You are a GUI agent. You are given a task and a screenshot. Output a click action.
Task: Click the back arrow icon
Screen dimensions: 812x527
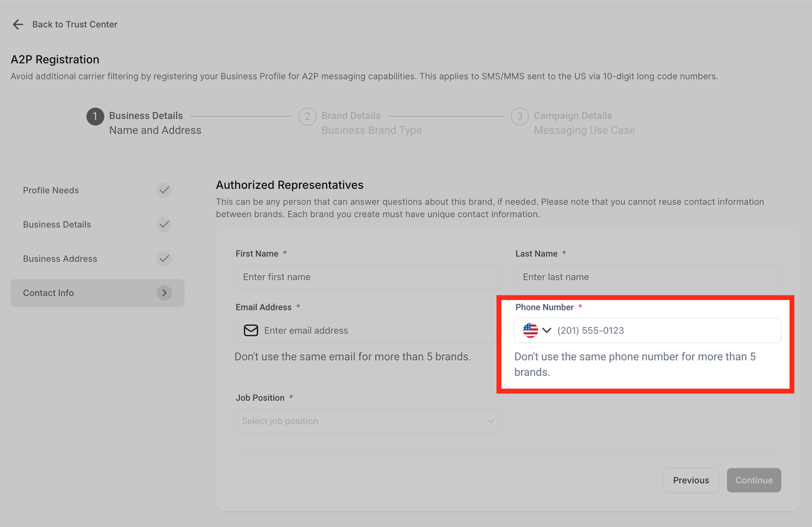[x=18, y=24]
